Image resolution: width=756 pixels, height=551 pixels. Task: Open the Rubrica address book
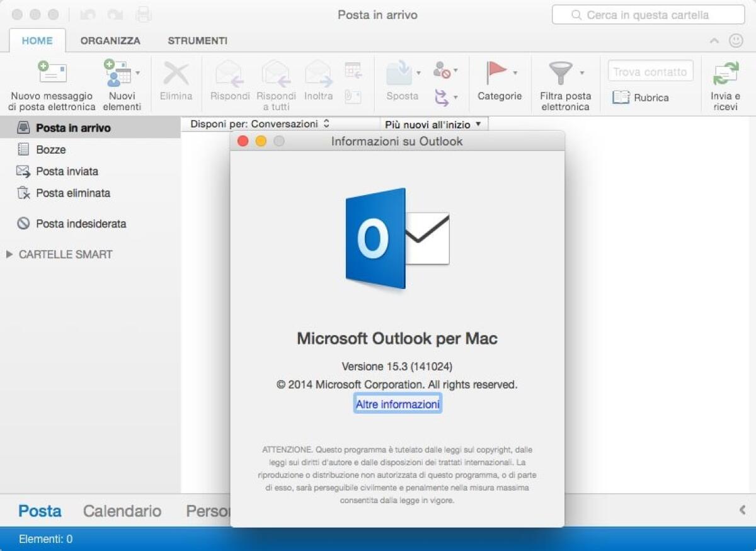pos(650,98)
